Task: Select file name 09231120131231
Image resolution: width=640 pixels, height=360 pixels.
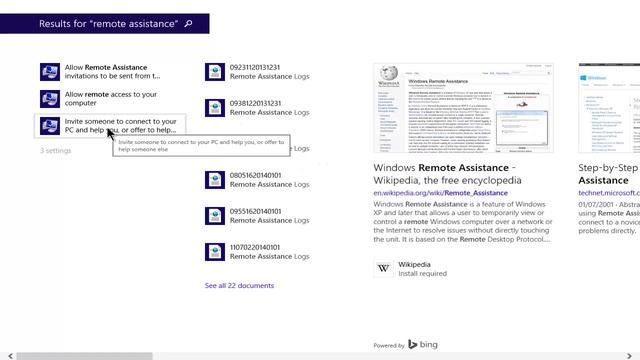Action: [255, 67]
